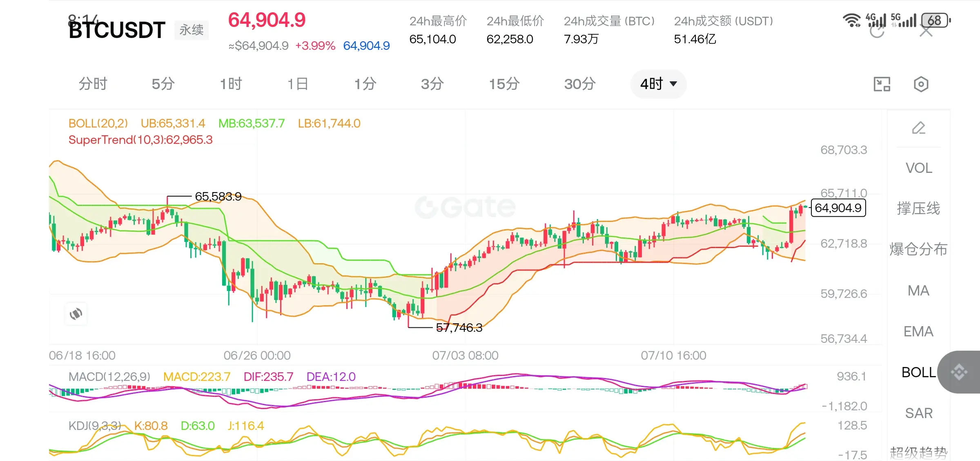Toggle the 撑压线 indicator
This screenshot has height=461, width=980.
coord(919,208)
